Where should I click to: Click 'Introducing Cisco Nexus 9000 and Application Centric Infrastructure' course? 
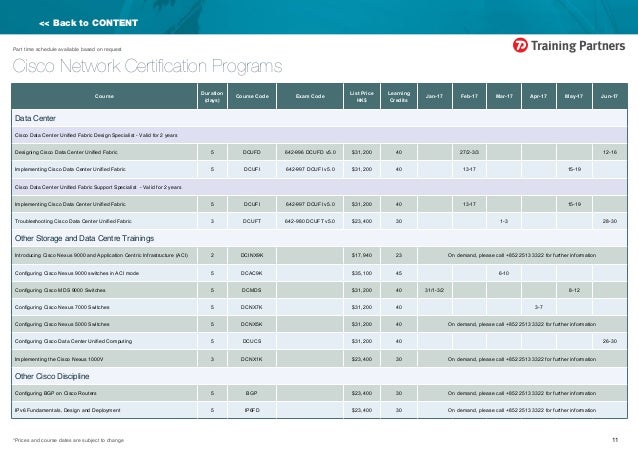click(x=101, y=255)
